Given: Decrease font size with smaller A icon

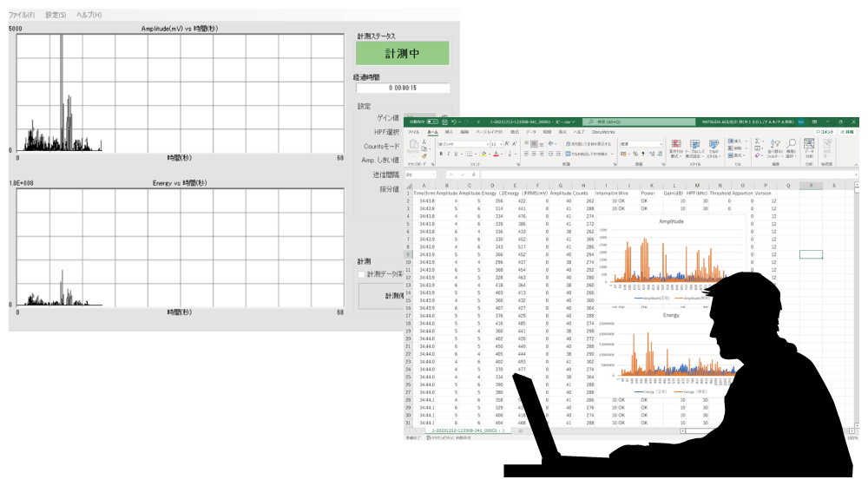Looking at the screenshot, I should [x=515, y=144].
